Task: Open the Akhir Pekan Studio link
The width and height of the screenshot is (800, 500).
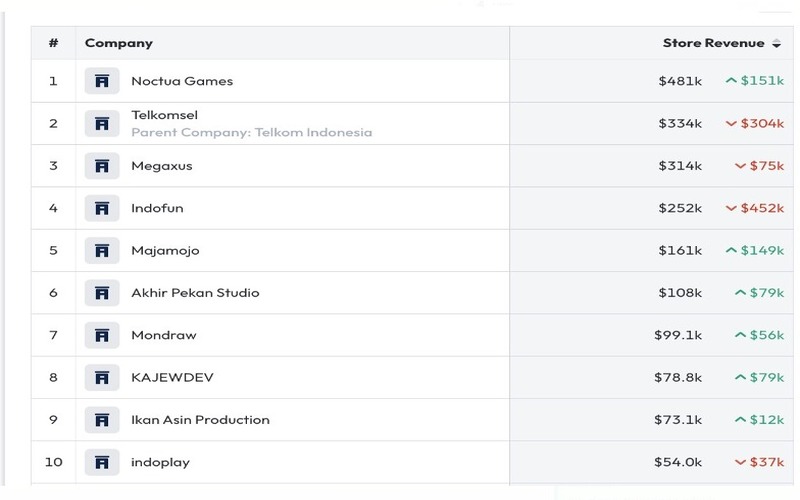Action: pyautogui.click(x=195, y=293)
